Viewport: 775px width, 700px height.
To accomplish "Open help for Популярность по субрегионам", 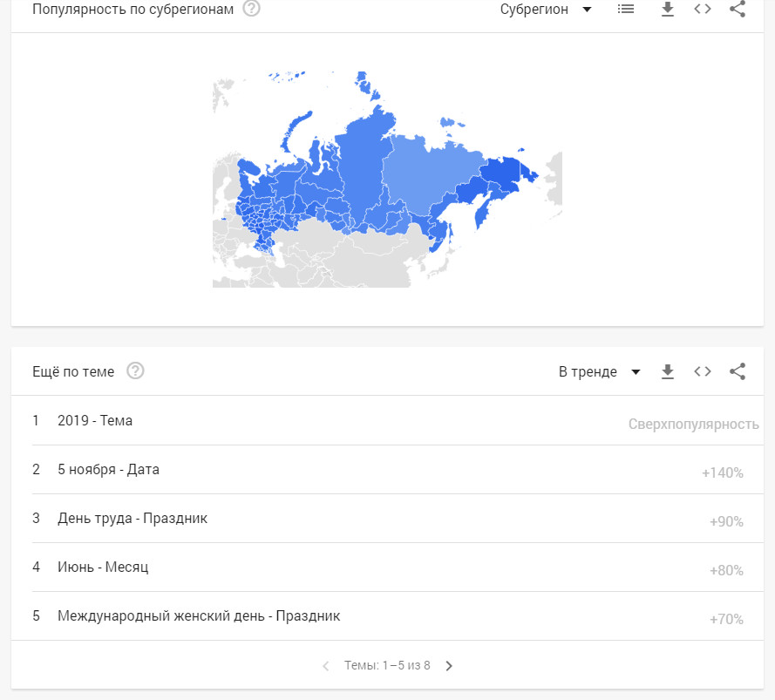I will coord(251,10).
